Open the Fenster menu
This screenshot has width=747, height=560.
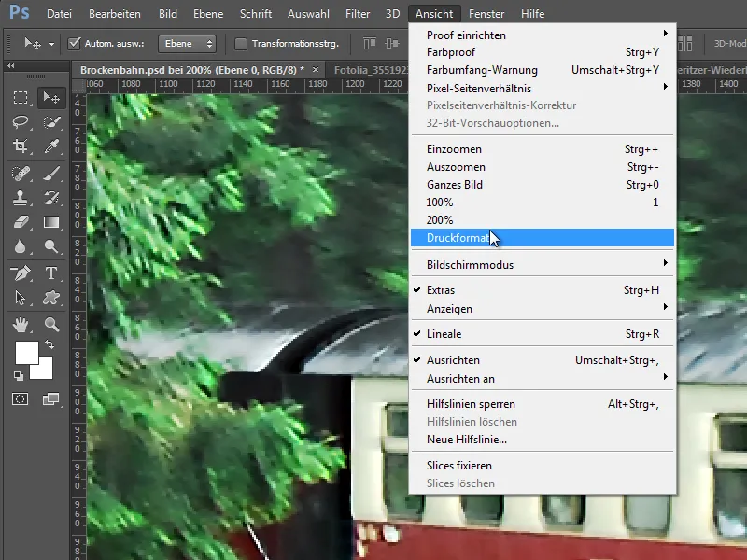486,14
